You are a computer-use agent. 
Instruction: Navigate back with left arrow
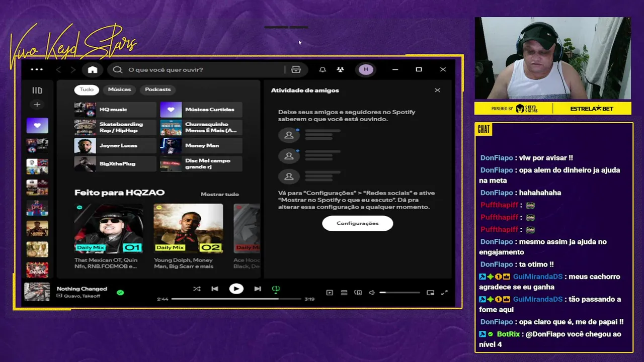click(58, 69)
